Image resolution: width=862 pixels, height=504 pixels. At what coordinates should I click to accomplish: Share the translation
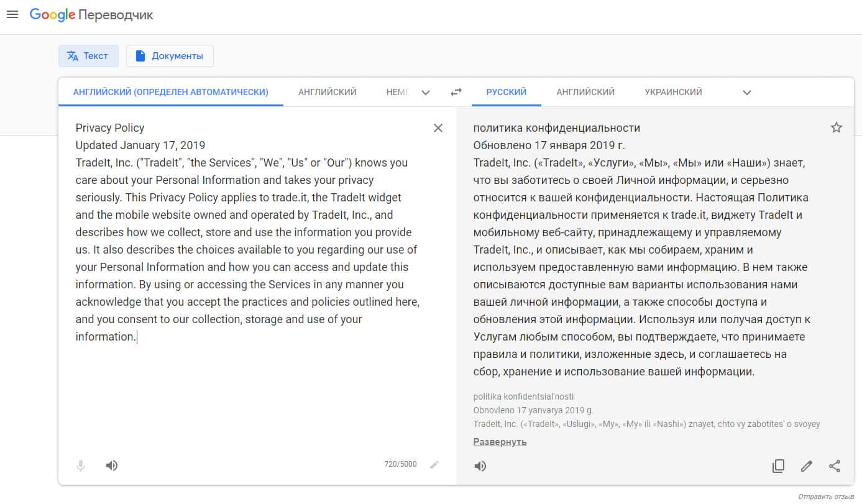click(x=835, y=466)
